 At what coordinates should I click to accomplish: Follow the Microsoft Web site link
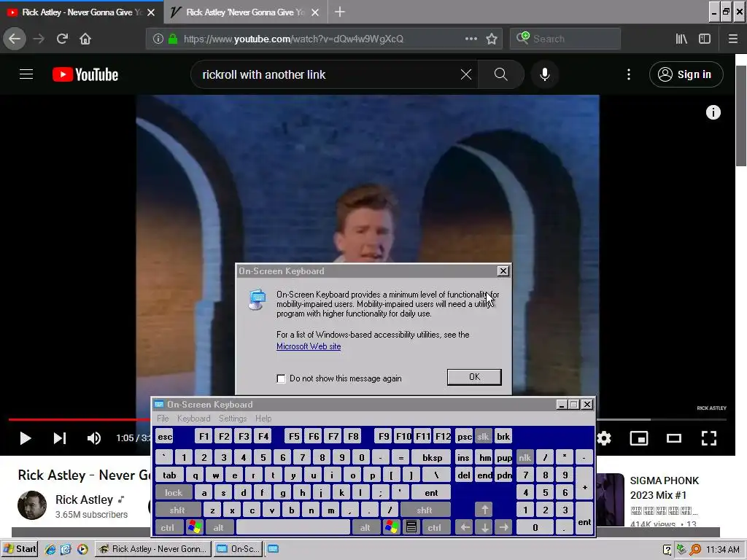(309, 346)
